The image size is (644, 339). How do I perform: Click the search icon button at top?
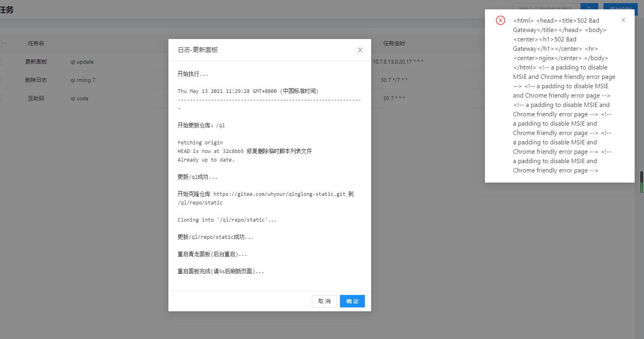click(589, 9)
